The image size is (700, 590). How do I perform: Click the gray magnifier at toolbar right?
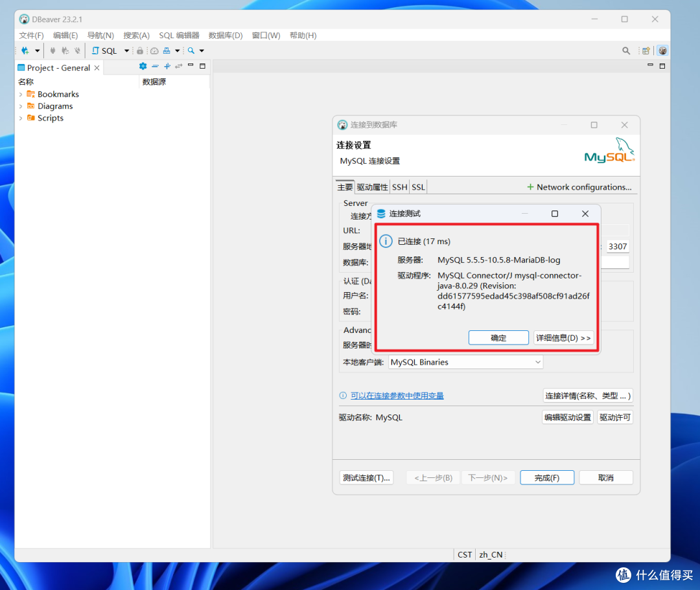[626, 51]
